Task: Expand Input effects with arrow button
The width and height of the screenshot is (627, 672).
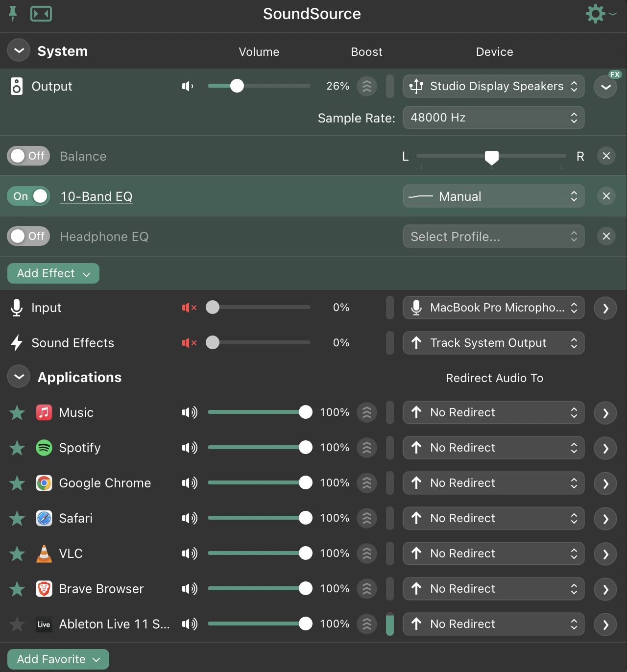Action: pyautogui.click(x=606, y=309)
